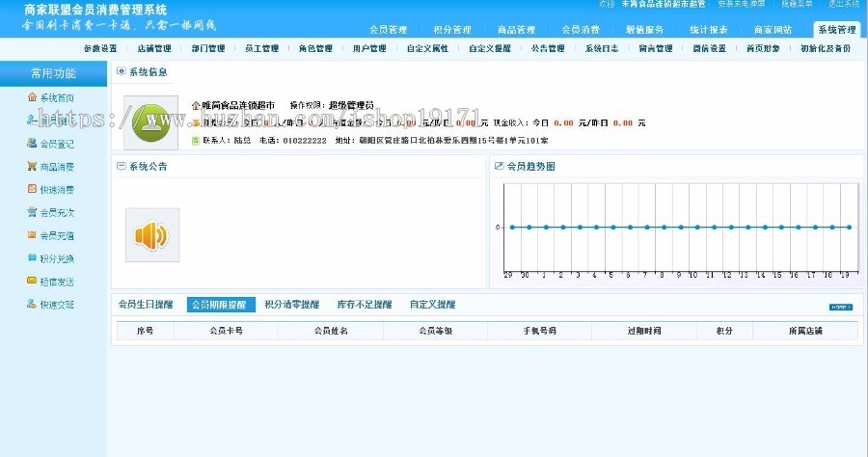Image resolution: width=868 pixels, height=457 pixels.
Task: Open 角色管理 submenu item
Action: pos(315,48)
